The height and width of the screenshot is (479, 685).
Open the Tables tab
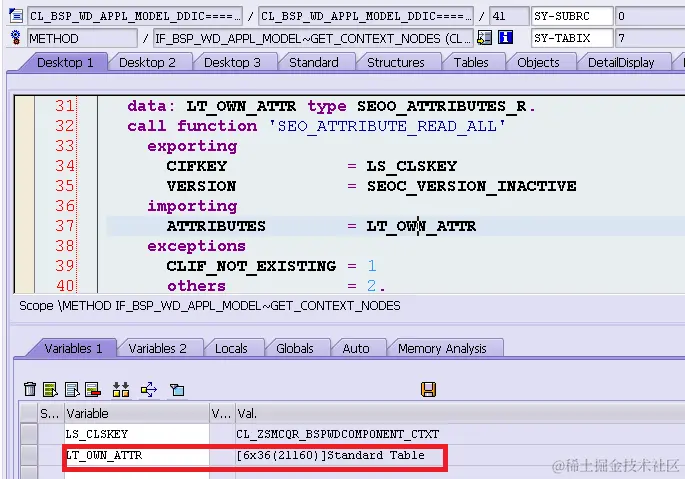coord(471,62)
